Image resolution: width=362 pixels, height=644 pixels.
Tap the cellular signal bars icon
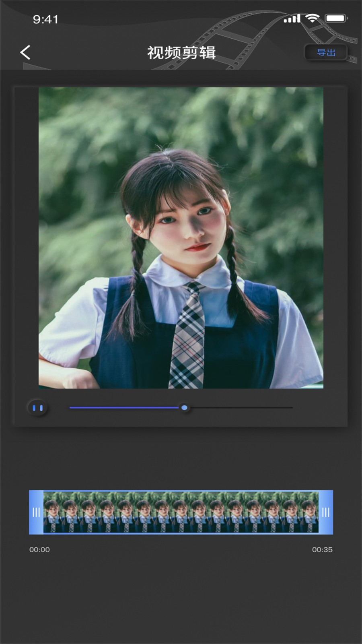click(x=292, y=19)
